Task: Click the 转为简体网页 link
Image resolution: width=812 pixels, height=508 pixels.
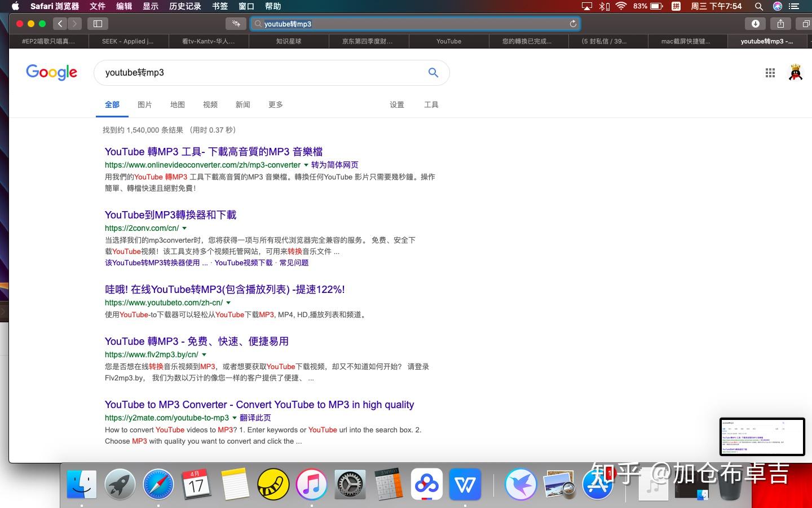Action: tap(335, 165)
